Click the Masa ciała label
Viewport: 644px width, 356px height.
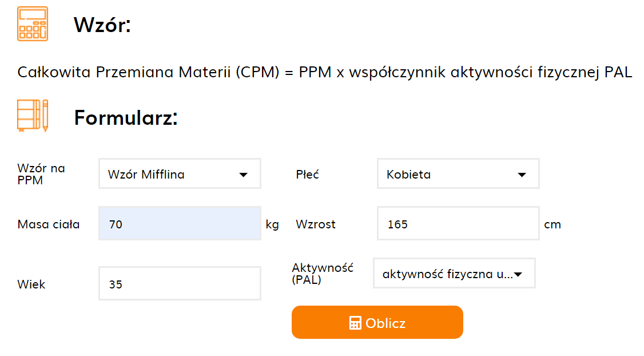(49, 224)
